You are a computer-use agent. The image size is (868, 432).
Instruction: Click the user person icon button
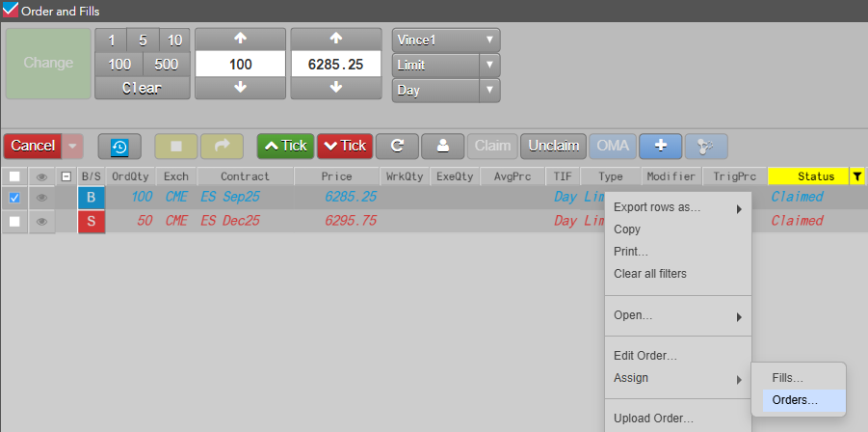click(443, 146)
